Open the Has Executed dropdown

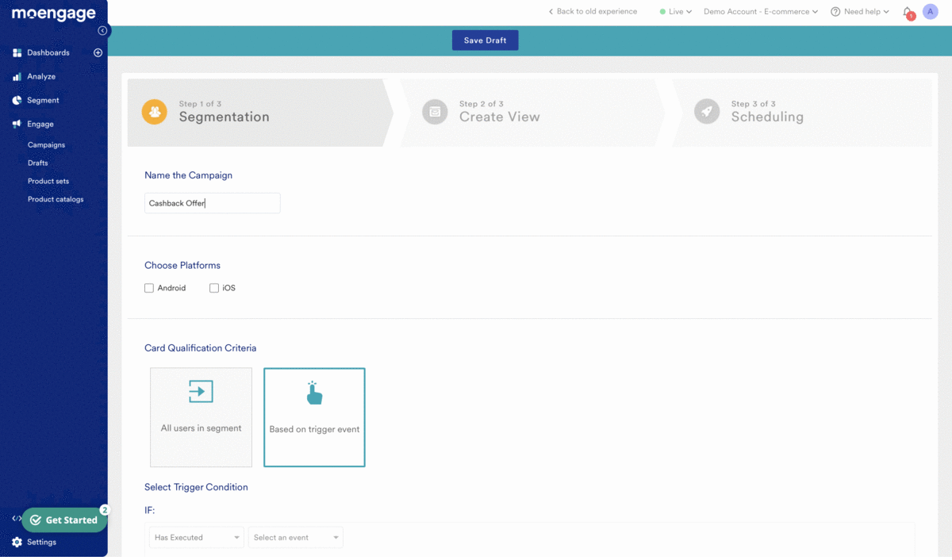pyautogui.click(x=197, y=538)
